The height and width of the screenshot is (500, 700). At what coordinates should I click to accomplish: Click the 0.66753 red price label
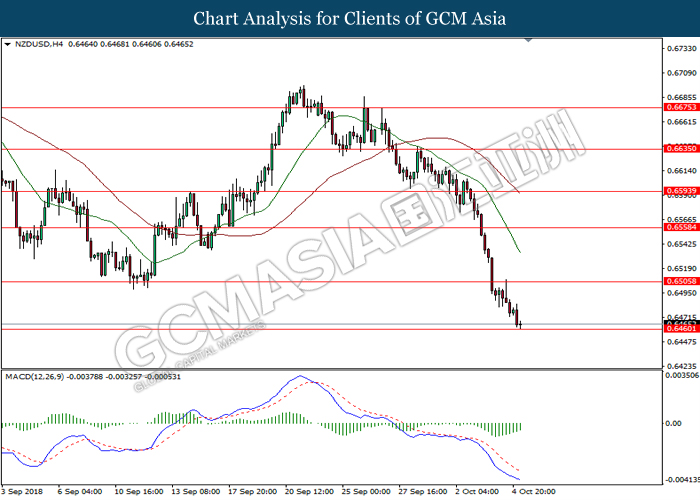(681, 107)
